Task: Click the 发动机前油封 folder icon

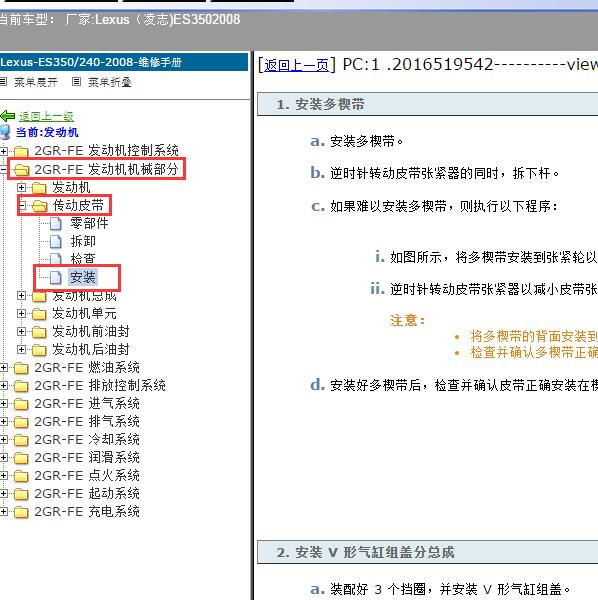Action: click(x=39, y=332)
